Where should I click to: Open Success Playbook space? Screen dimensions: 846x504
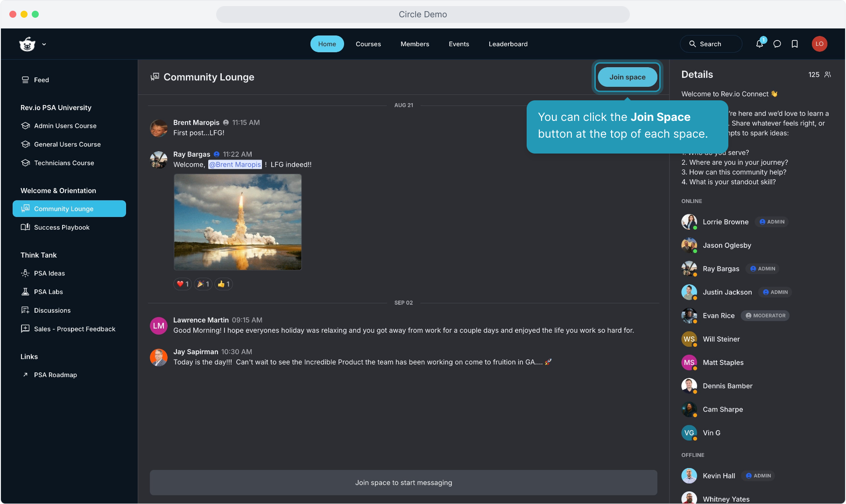[69, 227]
